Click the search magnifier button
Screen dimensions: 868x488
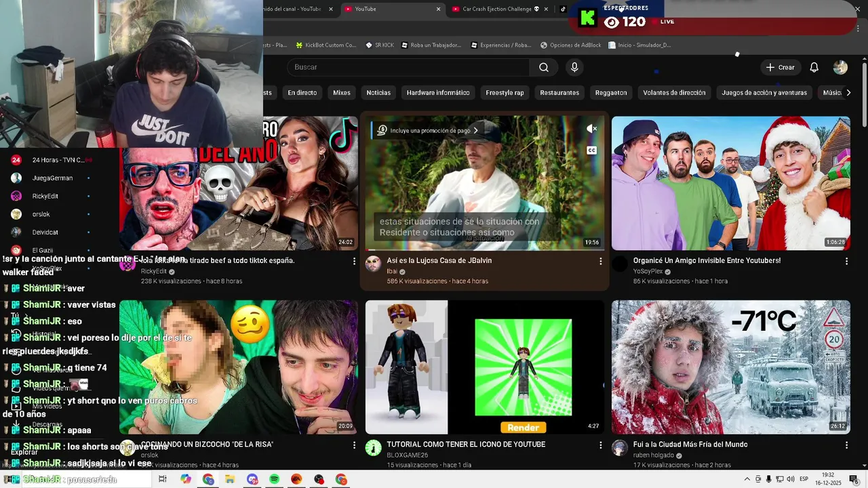544,67
